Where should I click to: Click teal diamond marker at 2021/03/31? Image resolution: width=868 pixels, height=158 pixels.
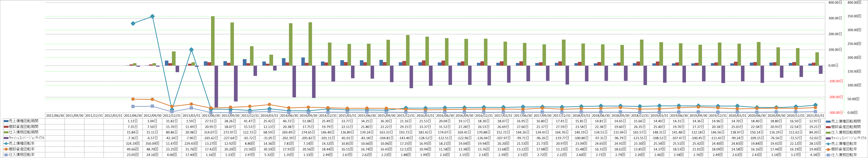tap(815, 105)
